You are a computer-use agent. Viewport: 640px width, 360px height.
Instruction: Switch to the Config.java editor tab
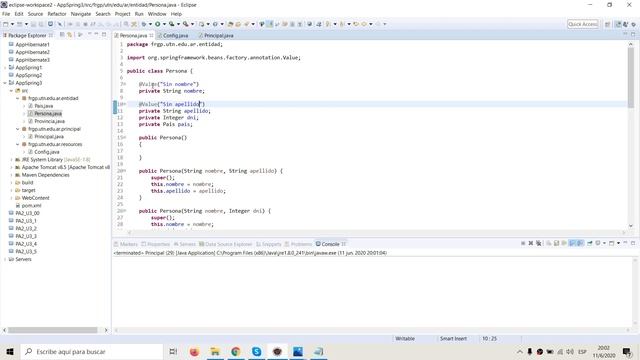pos(176,36)
